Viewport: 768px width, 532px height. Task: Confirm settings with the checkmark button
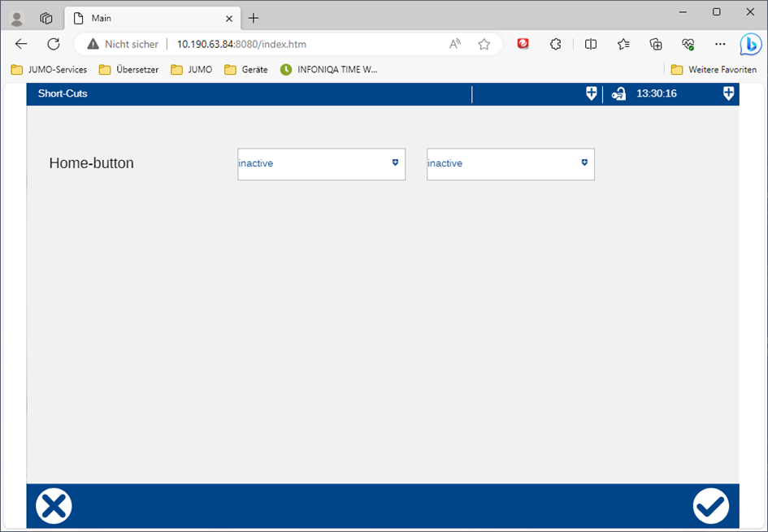point(710,506)
